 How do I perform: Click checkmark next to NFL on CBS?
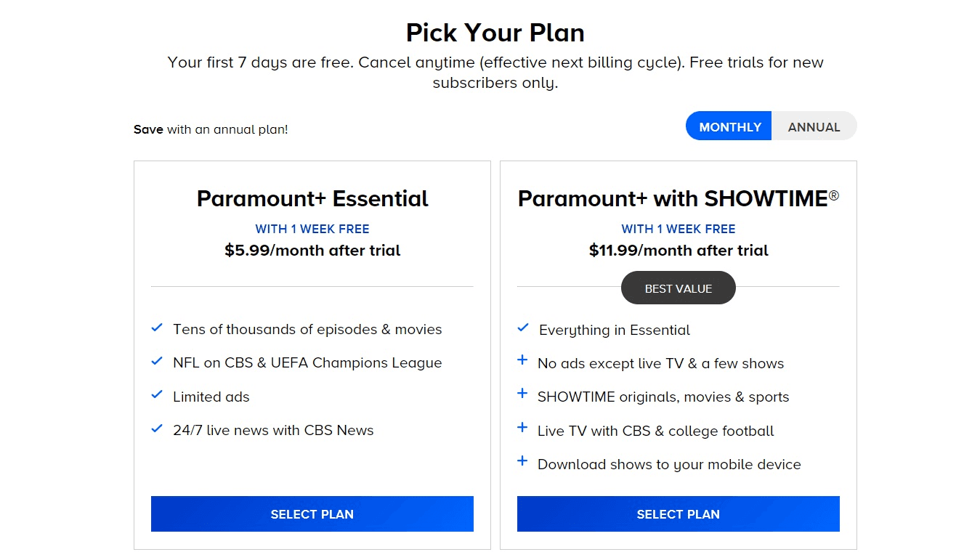[x=157, y=362]
